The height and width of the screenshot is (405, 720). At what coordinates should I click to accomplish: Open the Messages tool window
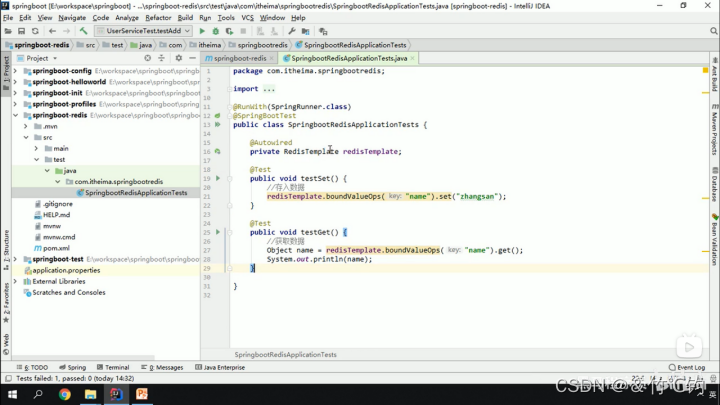pos(162,367)
